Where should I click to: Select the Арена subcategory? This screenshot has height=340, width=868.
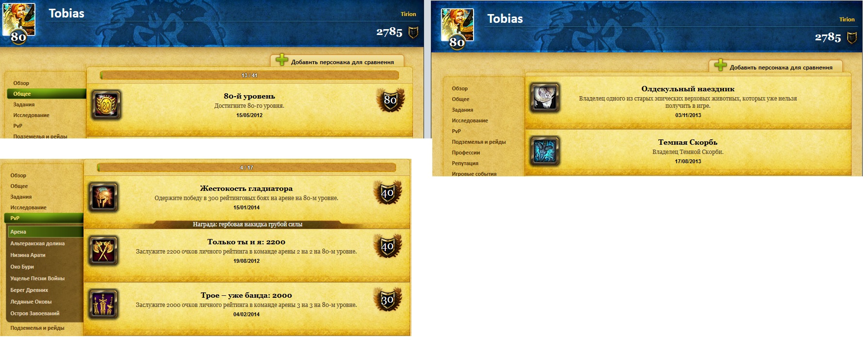point(46,232)
